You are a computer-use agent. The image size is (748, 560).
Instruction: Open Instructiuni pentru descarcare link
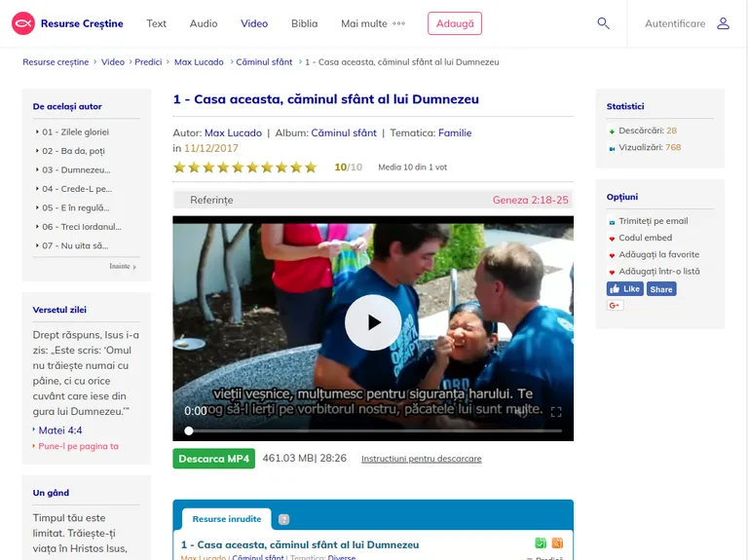[x=422, y=459]
